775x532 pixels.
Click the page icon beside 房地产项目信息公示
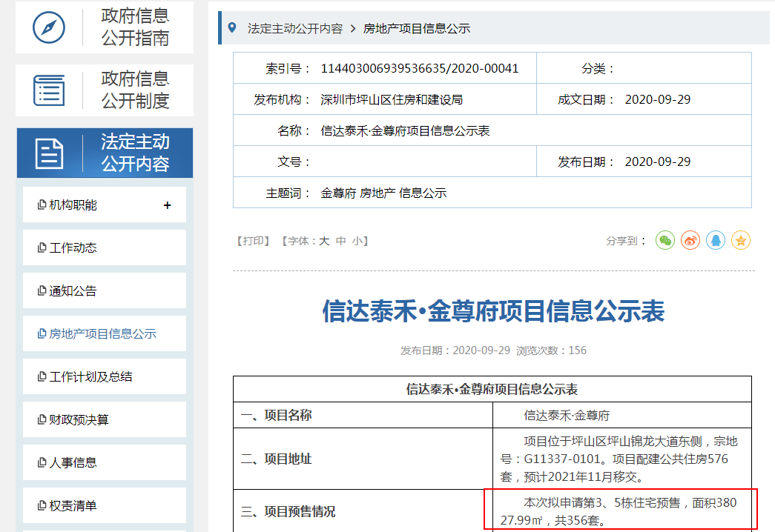tap(42, 333)
